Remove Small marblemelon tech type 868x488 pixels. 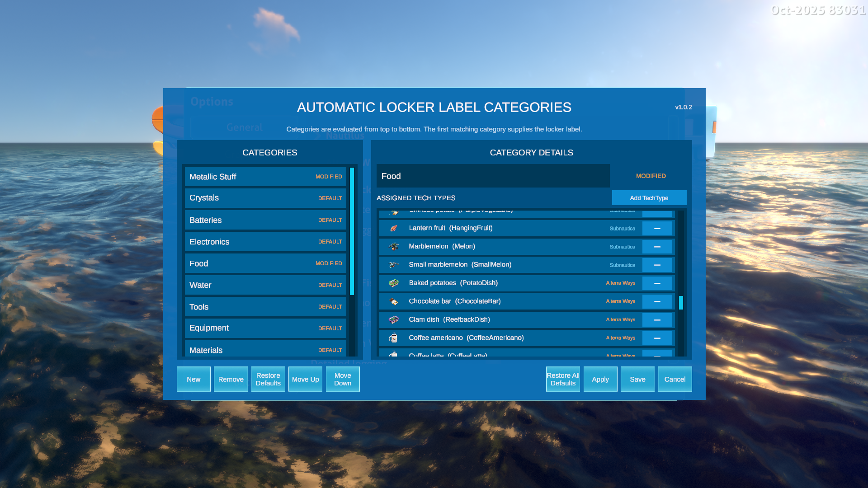[x=657, y=265]
